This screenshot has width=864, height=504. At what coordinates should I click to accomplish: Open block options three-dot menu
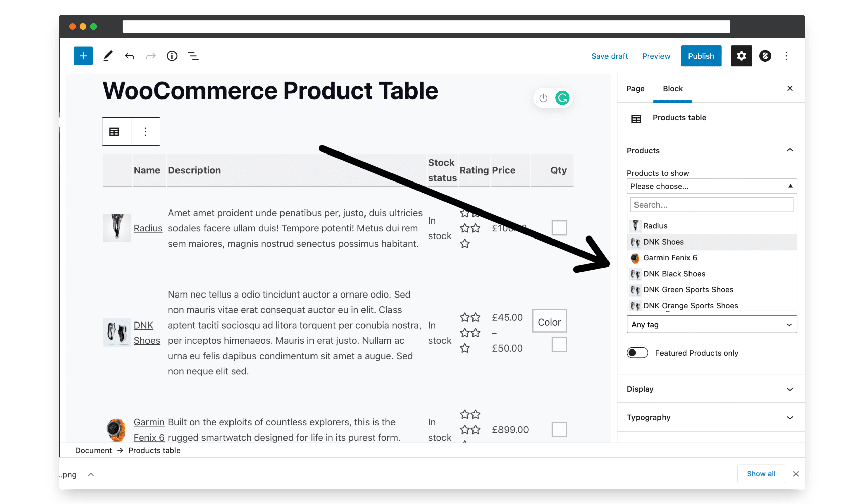145,132
